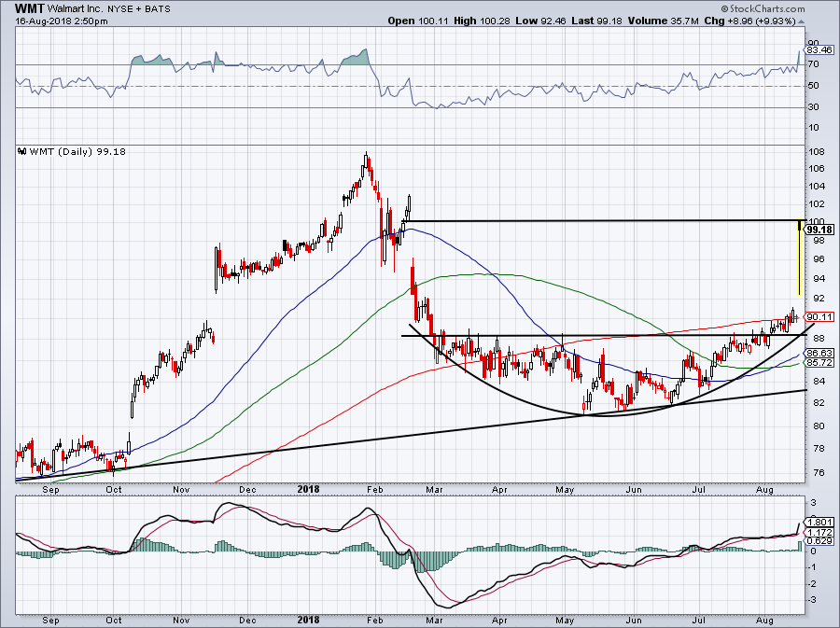Click the MACD value tag 1.801
The width and height of the screenshot is (840, 628).
tap(819, 522)
